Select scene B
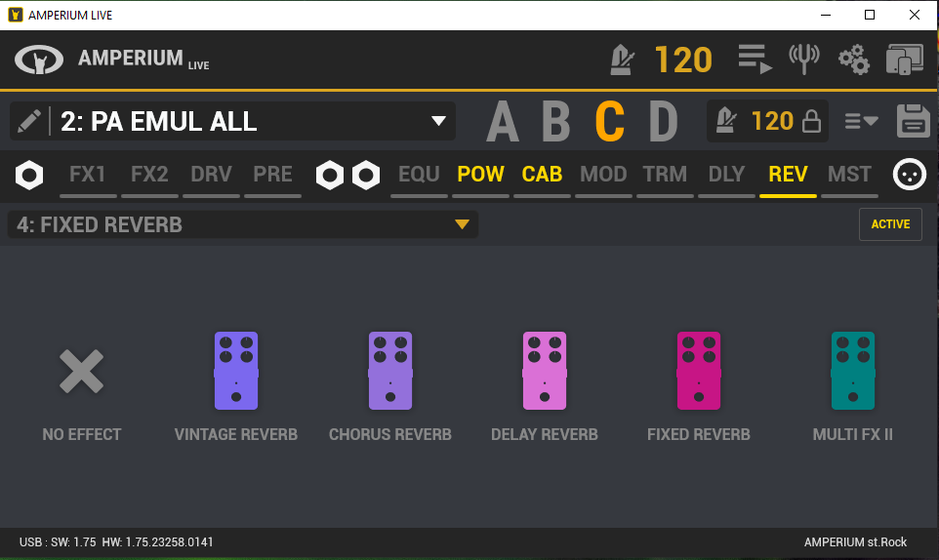The height and width of the screenshot is (560, 939). (555, 121)
